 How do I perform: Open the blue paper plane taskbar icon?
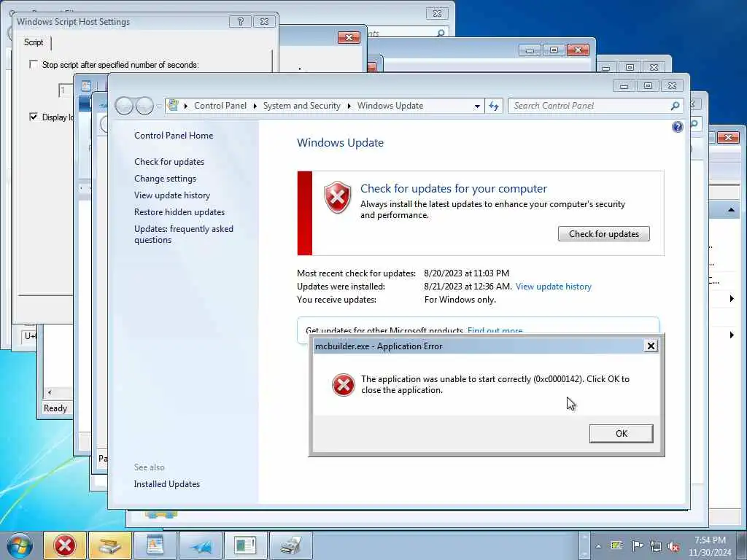coord(201,545)
